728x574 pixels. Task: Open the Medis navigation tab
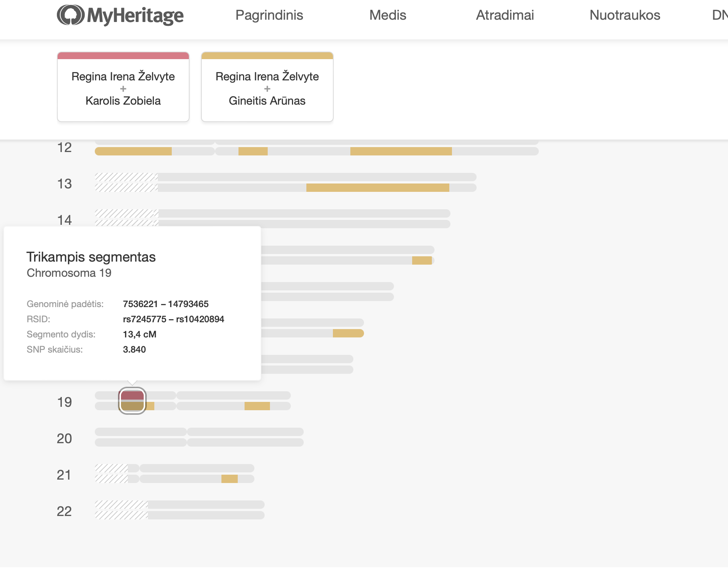click(x=388, y=15)
